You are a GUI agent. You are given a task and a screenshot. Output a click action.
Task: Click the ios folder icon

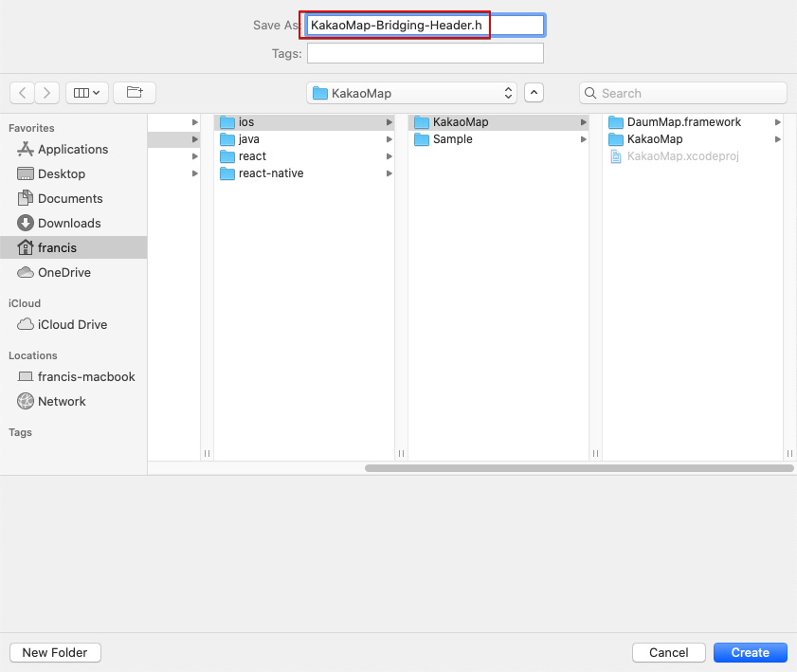click(x=227, y=122)
